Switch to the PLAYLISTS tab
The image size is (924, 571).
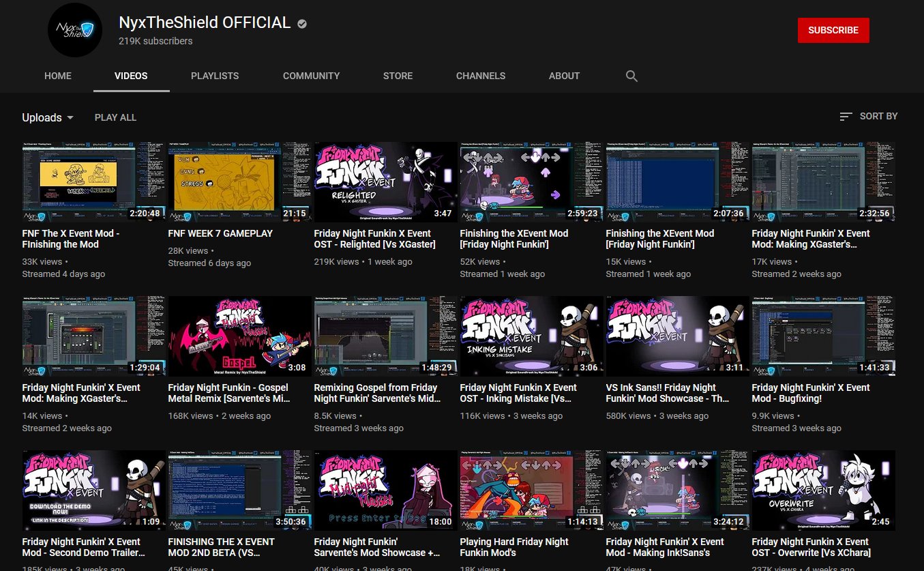pos(215,76)
